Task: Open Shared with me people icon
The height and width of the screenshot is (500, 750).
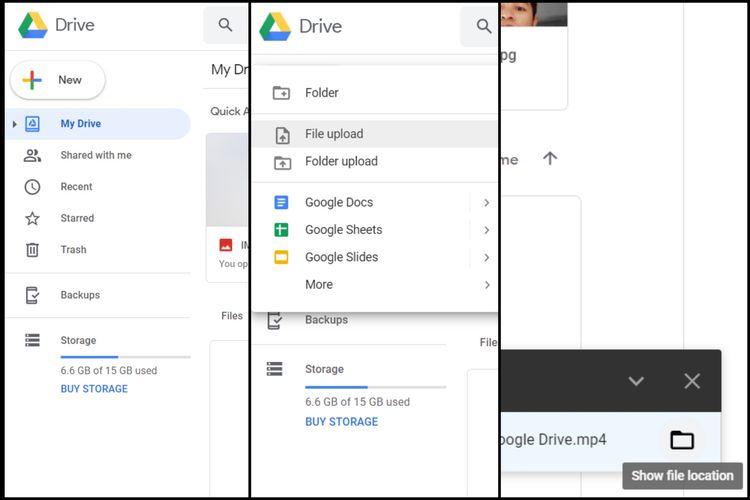Action: (x=32, y=155)
